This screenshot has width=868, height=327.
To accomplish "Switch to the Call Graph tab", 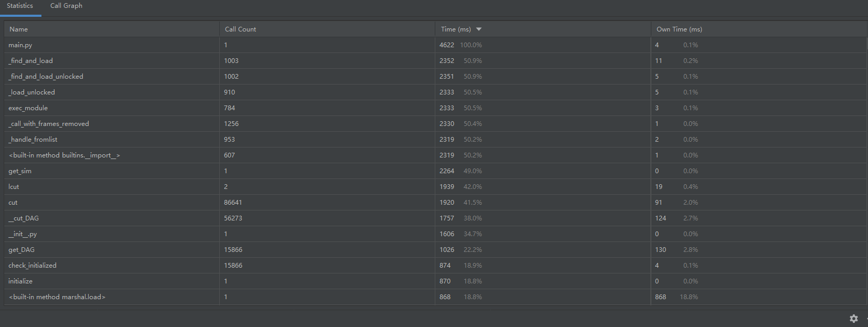I will pyautogui.click(x=66, y=6).
